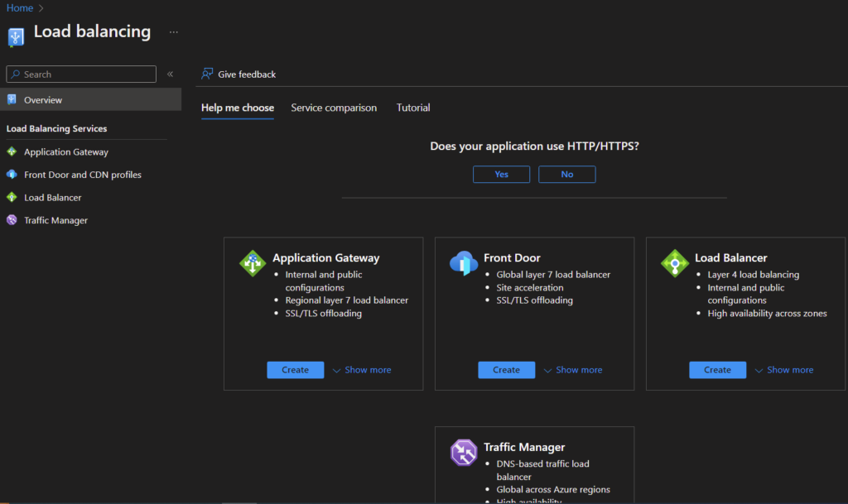The width and height of the screenshot is (848, 504).
Task: Click the Overview icon in sidebar
Action: tap(12, 99)
